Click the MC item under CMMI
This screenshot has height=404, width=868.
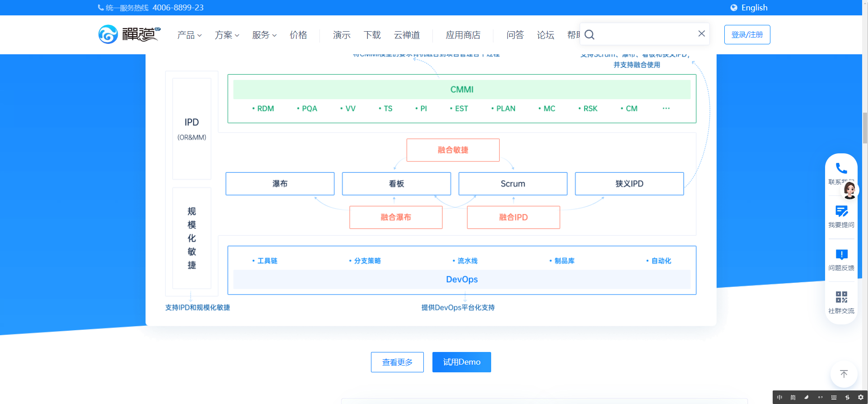(547, 109)
